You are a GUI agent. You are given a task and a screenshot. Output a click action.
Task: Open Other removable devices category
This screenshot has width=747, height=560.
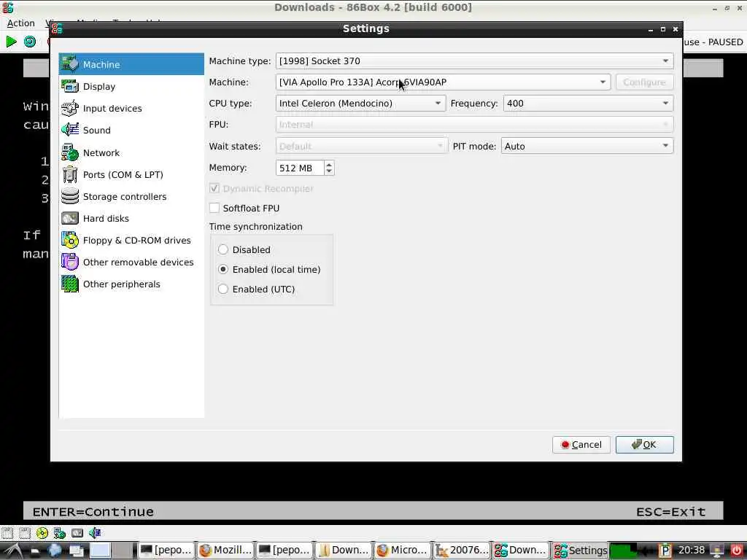click(x=131, y=262)
